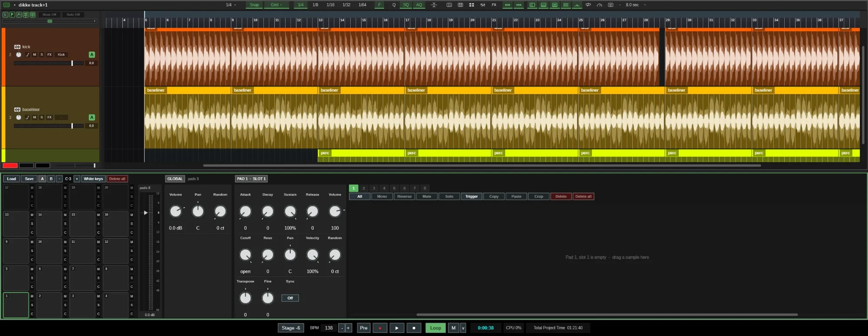Open the 8.0 sec dropdown arrow
Image resolution: width=868 pixels, height=336 pixels.
point(645,5)
